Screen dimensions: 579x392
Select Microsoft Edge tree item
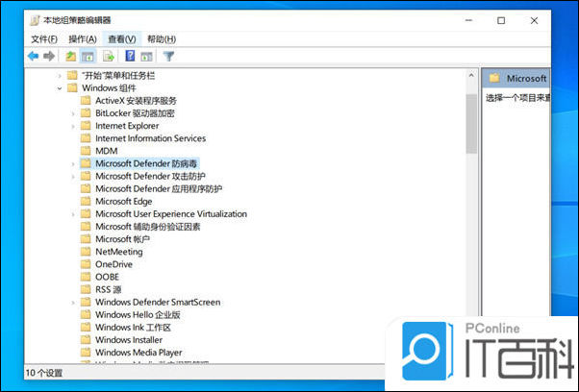pos(124,202)
